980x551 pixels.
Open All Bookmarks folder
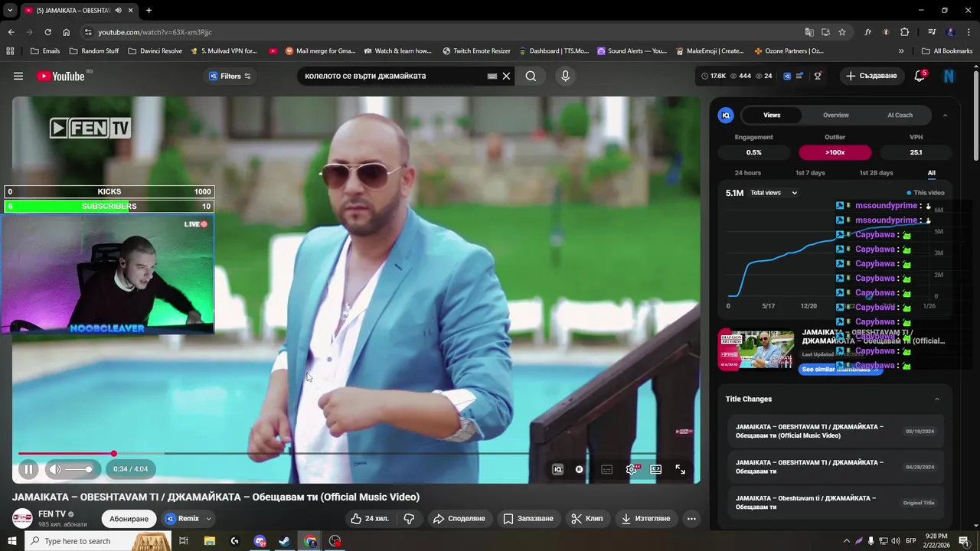(x=947, y=51)
